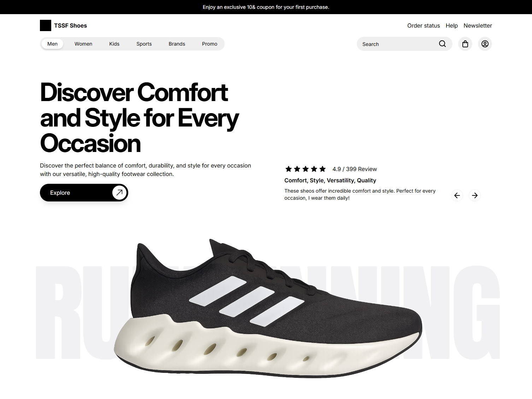Viewport: 532px width, 399px height.
Task: Select the Men category tab
Action: tap(52, 44)
